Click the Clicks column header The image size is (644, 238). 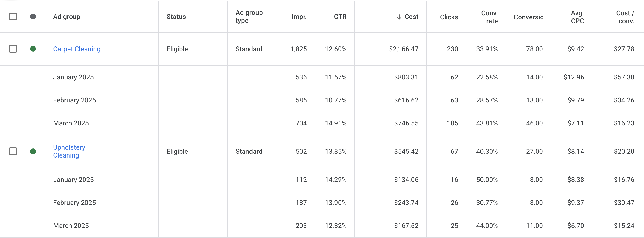[449, 17]
